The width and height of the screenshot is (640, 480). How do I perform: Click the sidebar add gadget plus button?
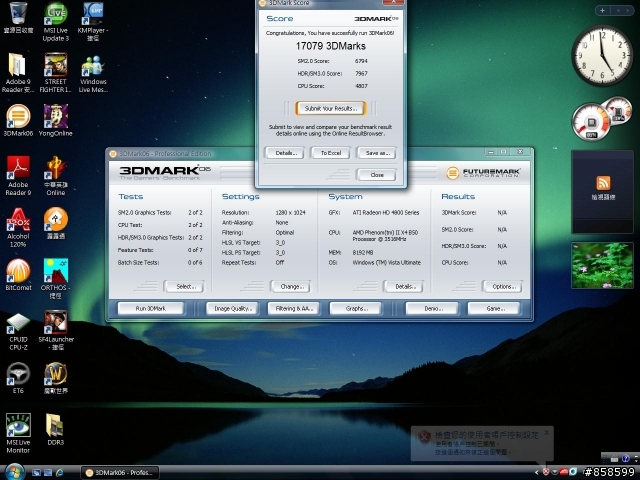[x=602, y=11]
